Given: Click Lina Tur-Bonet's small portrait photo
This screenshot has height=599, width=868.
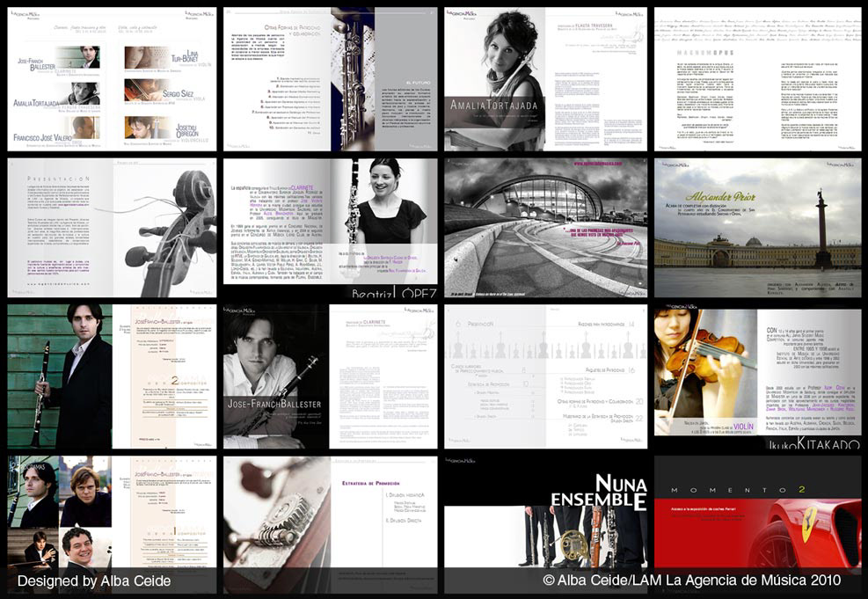Looking at the screenshot, I should coord(146,57).
